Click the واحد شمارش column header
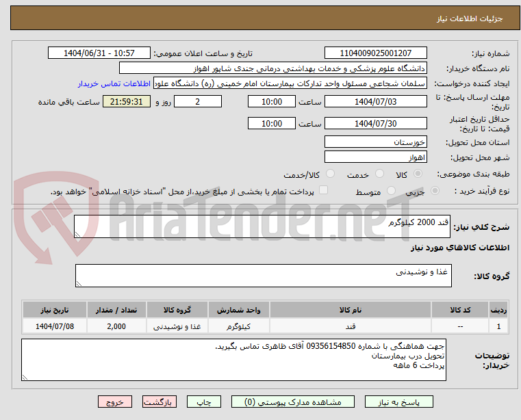 pyautogui.click(x=238, y=310)
